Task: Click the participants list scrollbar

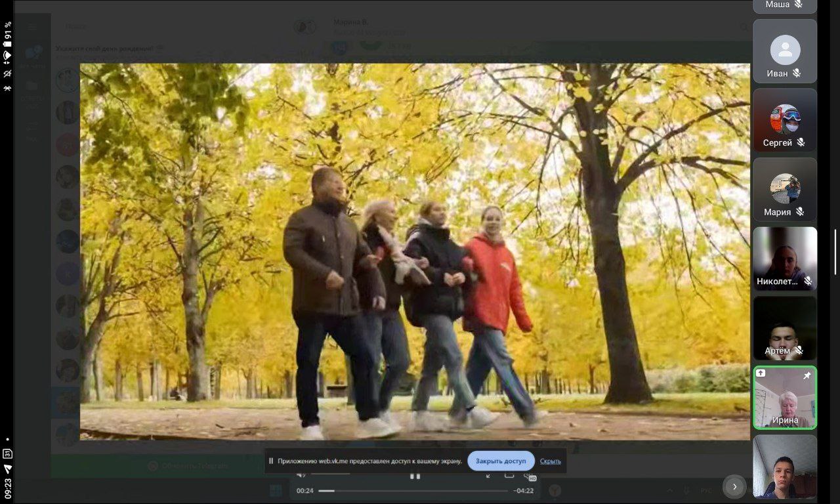Action: point(835,252)
